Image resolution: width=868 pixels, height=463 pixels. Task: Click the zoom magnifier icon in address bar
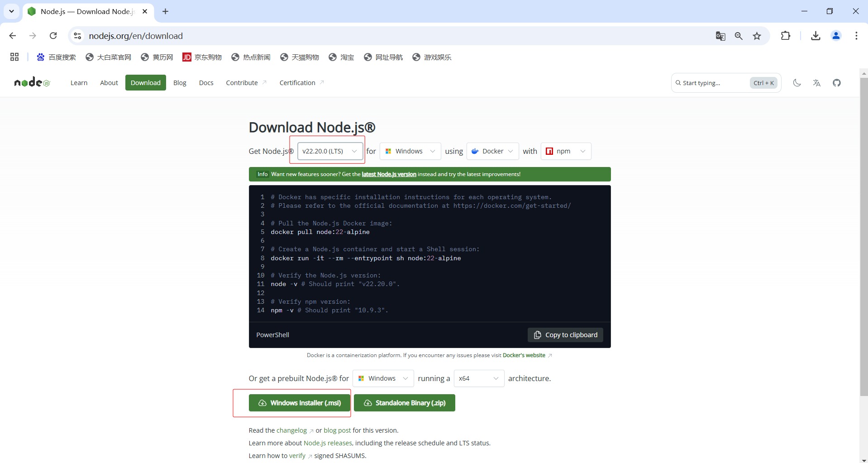[739, 36]
